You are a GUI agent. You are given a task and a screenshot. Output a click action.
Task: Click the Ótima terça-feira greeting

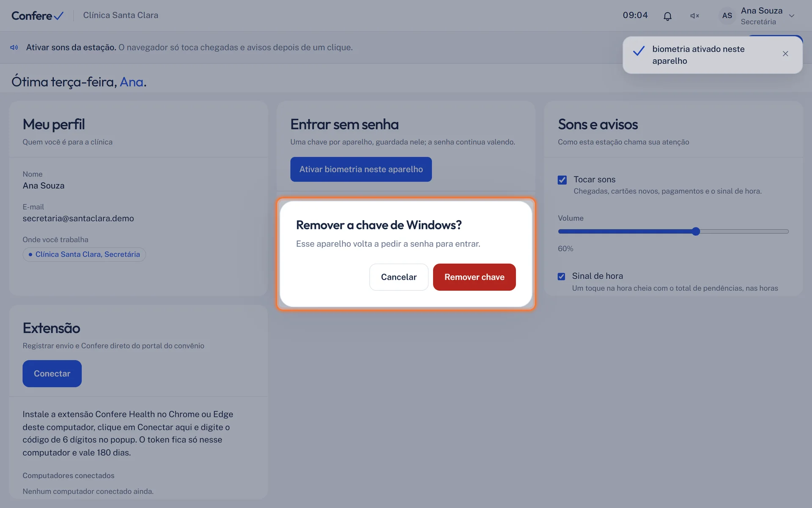(79, 82)
